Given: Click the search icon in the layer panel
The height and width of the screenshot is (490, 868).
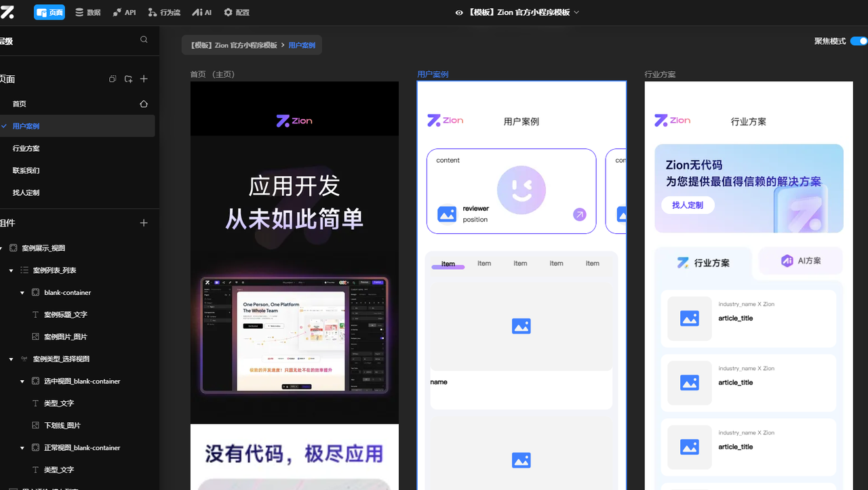Looking at the screenshot, I should pos(143,39).
